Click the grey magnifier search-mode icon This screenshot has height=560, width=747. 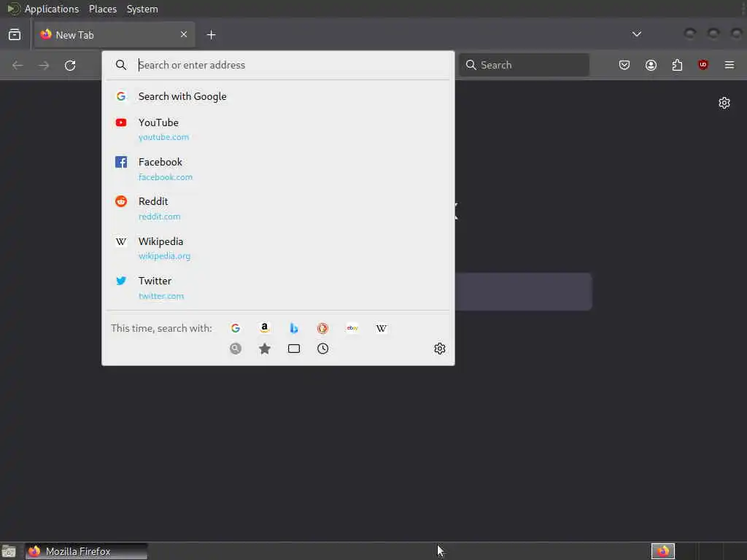[x=236, y=349]
